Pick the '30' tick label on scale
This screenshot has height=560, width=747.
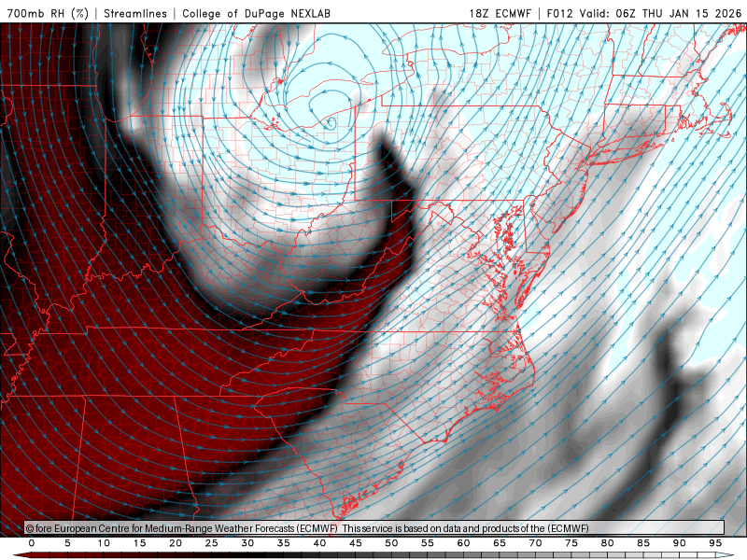pyautogui.click(x=247, y=543)
